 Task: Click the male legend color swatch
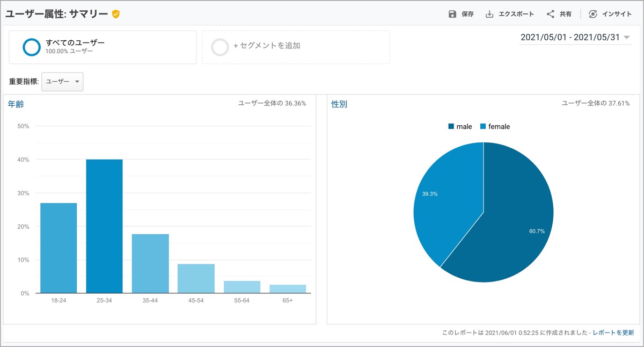coord(451,127)
